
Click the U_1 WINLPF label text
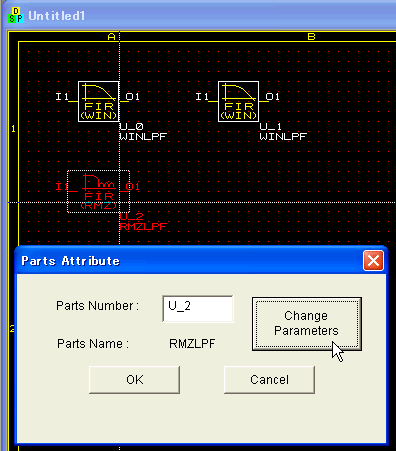click(283, 132)
